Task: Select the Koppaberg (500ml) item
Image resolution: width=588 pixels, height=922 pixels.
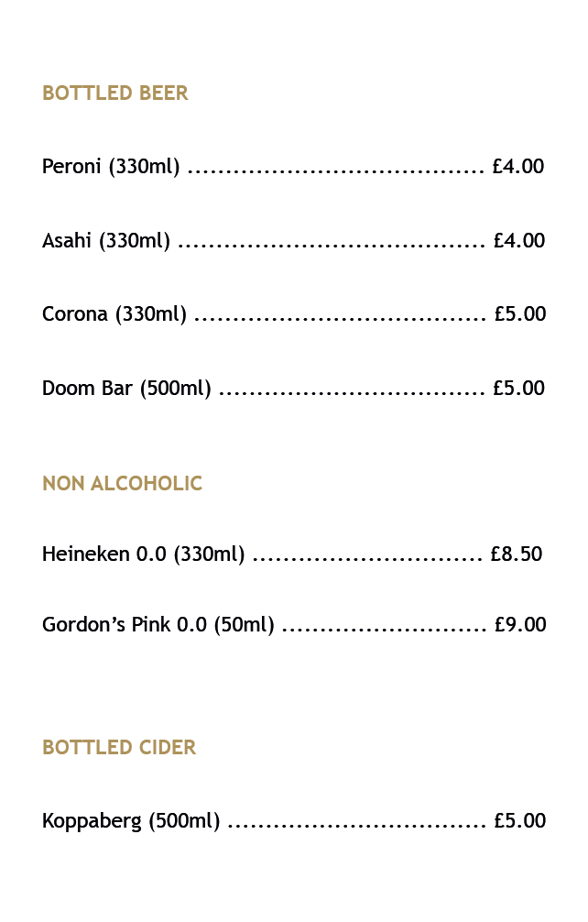Action: [131, 820]
